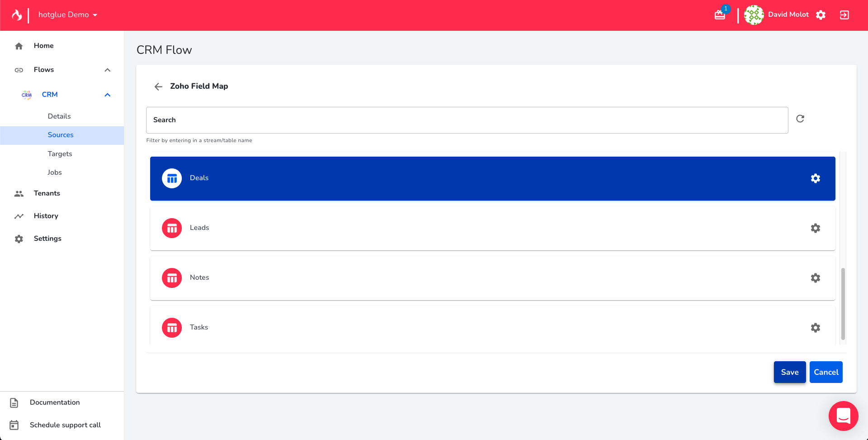
Task: Go back from Zoho Field Map
Action: (x=158, y=86)
